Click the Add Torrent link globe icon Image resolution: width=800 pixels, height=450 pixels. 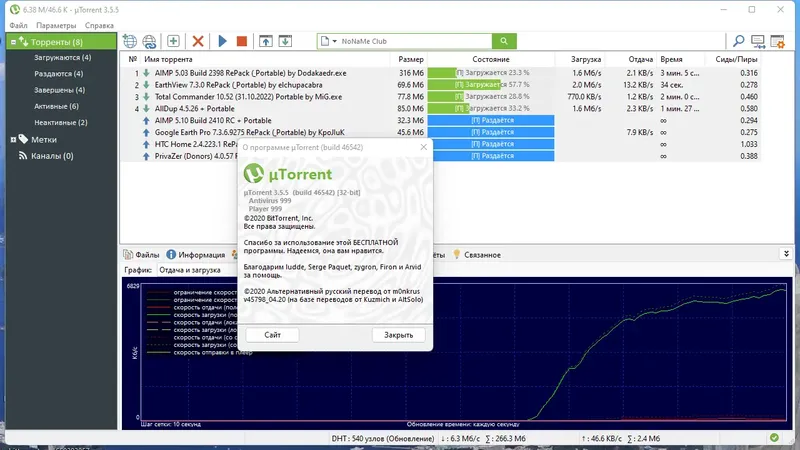149,41
